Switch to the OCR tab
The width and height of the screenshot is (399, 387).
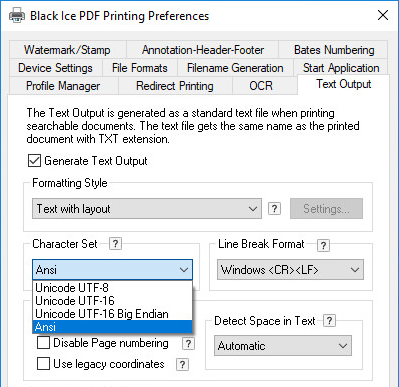point(261,86)
